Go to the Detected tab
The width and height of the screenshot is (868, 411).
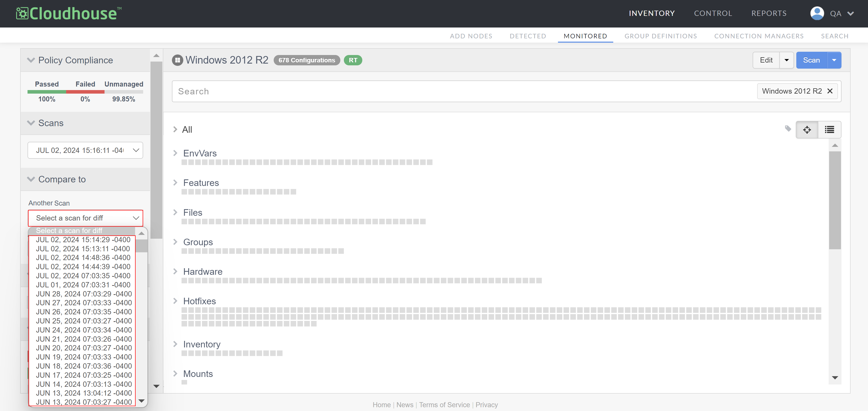pos(528,36)
